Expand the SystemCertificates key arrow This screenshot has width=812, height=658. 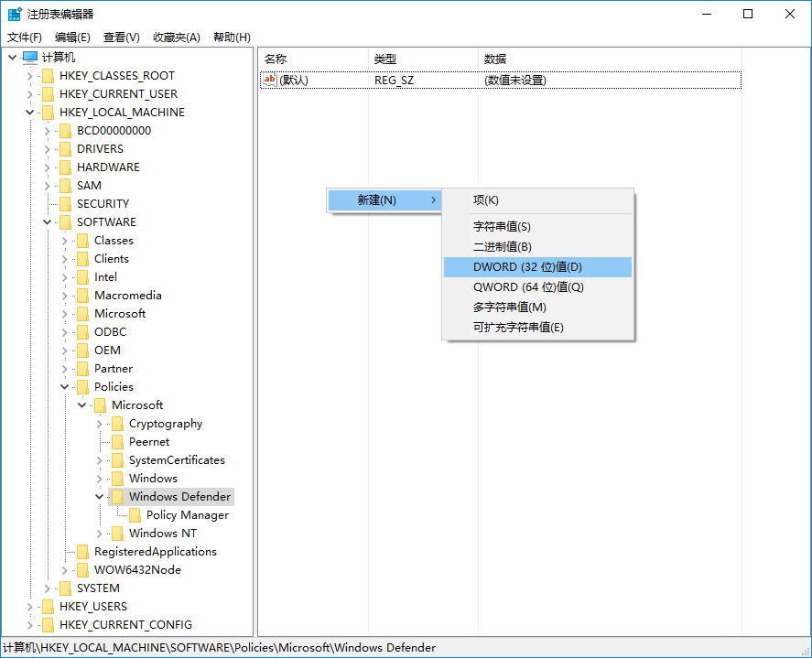[x=99, y=460]
